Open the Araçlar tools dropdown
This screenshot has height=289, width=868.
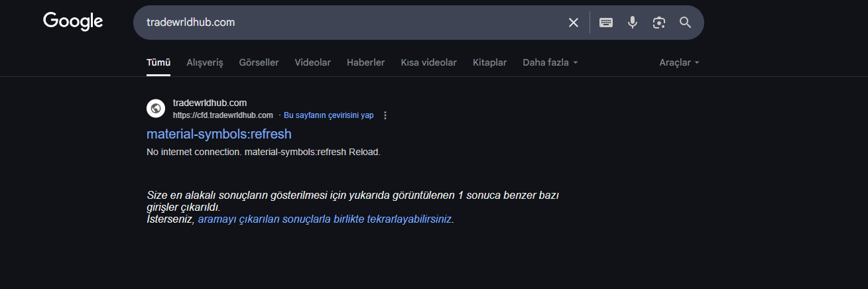(679, 62)
